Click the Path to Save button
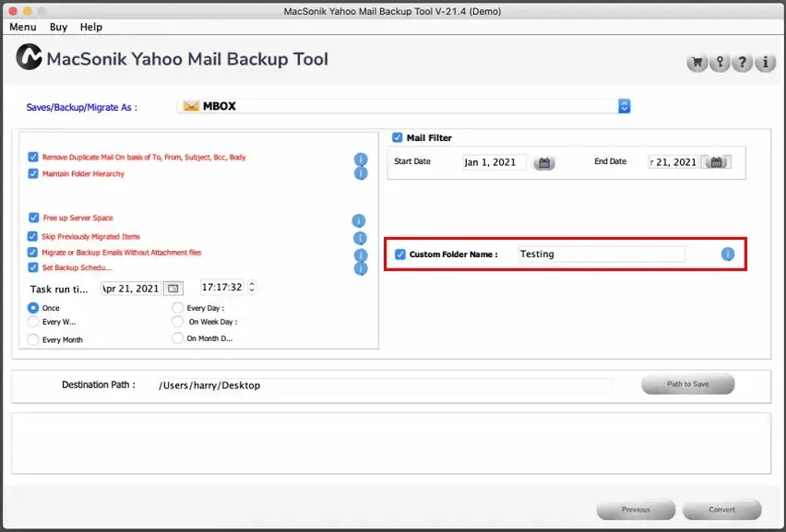Screen dimensions: 786x532 688,384
